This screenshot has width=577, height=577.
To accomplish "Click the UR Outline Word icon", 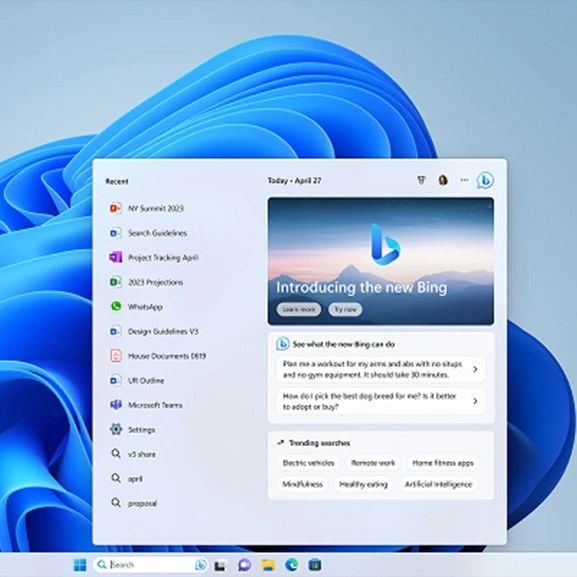I will (116, 380).
